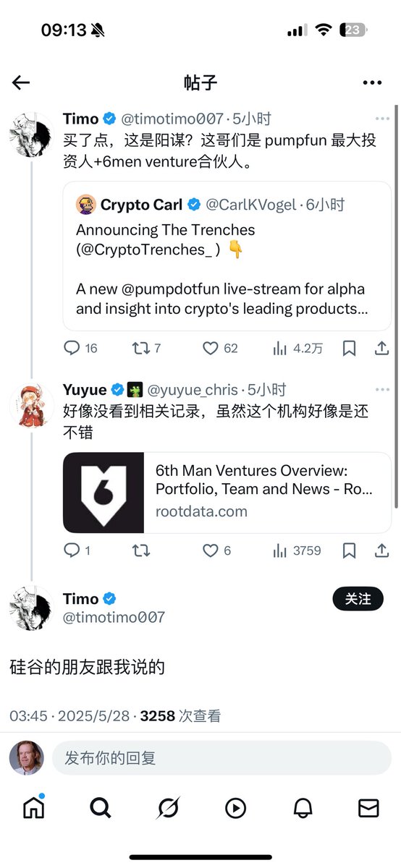Follow Timo with the 关注 button
Screen dimensions: 401x868
(358, 599)
